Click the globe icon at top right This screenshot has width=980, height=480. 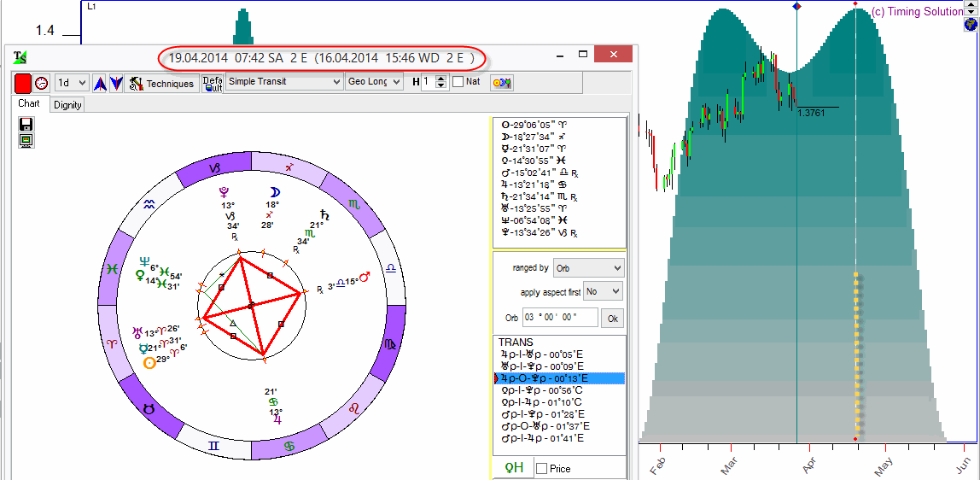click(x=971, y=26)
